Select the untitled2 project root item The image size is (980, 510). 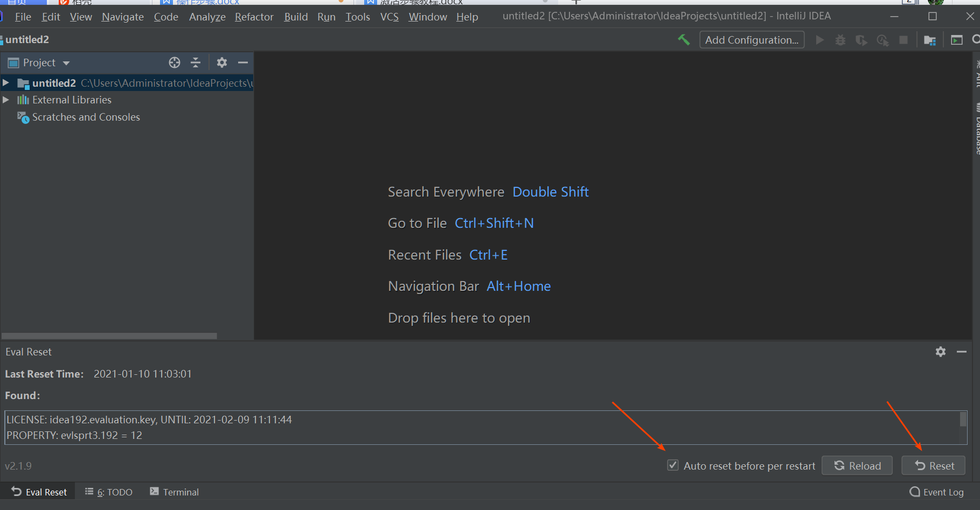(x=127, y=83)
